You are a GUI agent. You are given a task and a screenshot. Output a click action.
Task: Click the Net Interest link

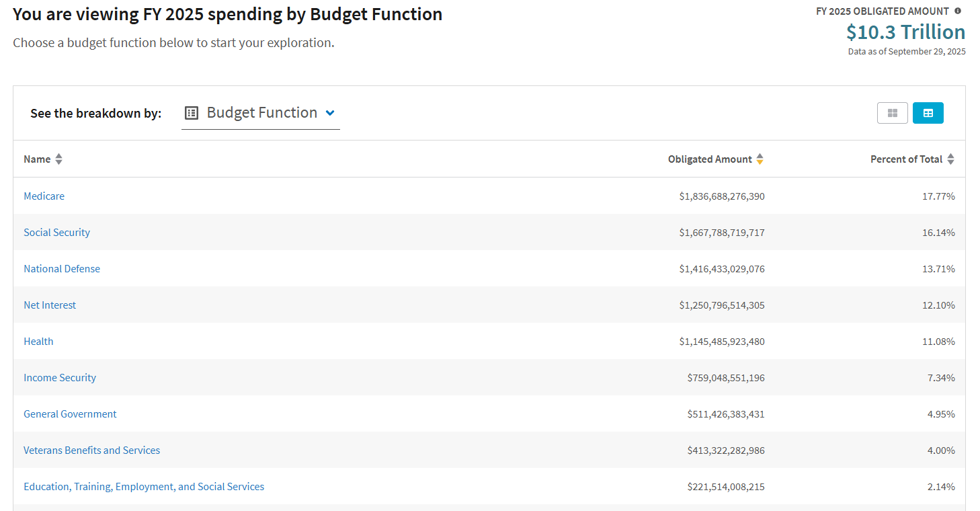[50, 305]
